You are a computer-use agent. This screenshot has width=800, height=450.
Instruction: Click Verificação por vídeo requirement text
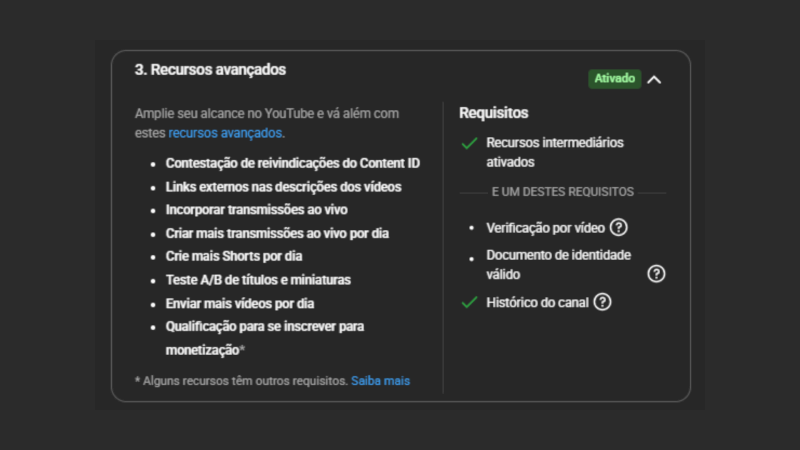click(x=543, y=227)
